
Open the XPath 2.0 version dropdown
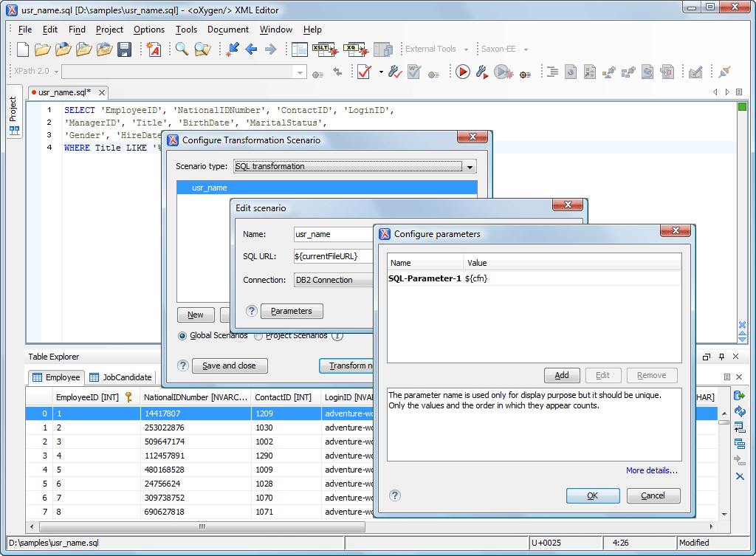tap(56, 72)
